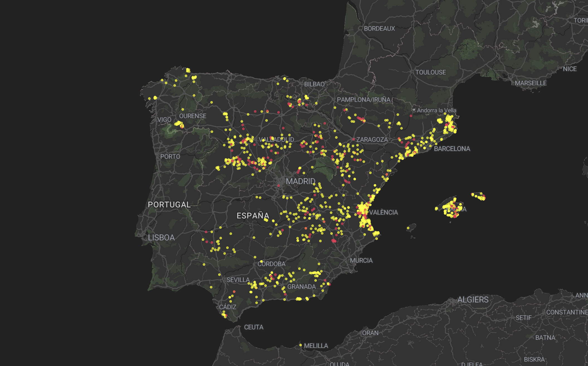Select the BARCELONA map label
The width and height of the screenshot is (588, 366).
pyautogui.click(x=452, y=149)
